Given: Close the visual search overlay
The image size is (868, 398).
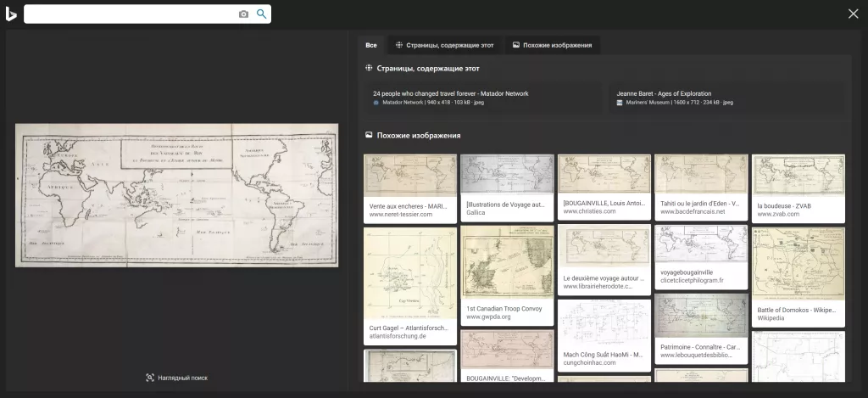Looking at the screenshot, I should tap(853, 14).
